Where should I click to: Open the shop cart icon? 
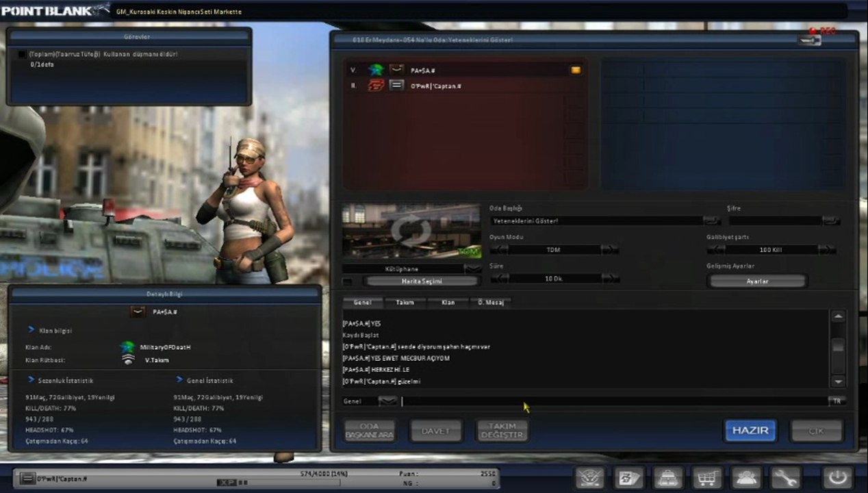[706, 477]
